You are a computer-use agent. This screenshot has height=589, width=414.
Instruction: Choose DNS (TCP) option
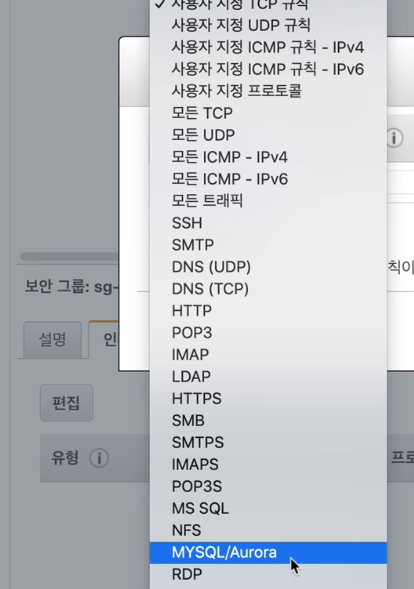click(268, 289)
